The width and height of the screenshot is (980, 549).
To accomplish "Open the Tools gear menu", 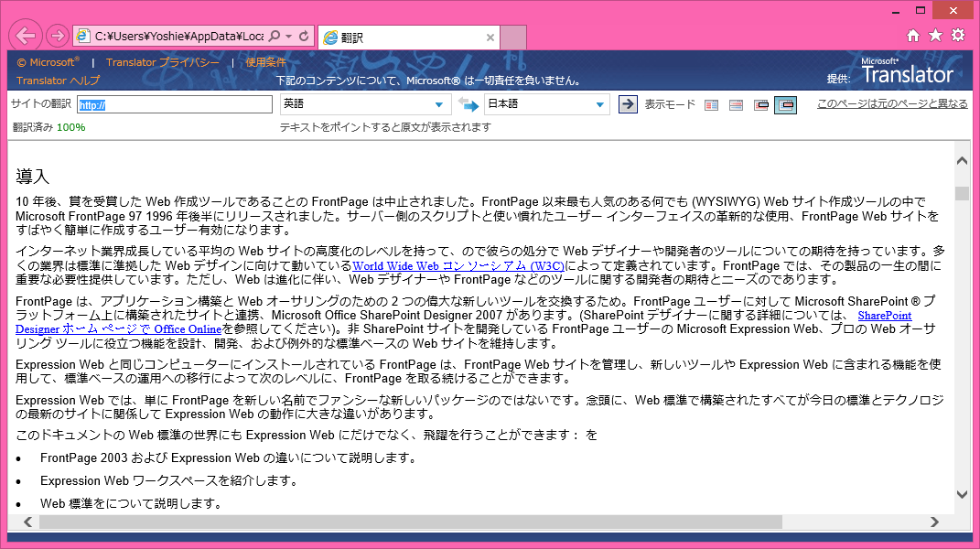I will click(957, 36).
